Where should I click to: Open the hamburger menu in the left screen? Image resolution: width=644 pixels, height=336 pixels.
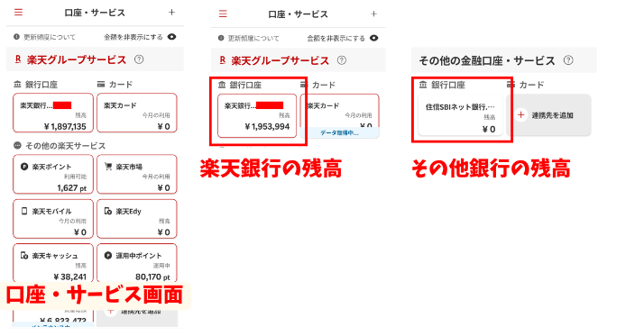click(18, 13)
